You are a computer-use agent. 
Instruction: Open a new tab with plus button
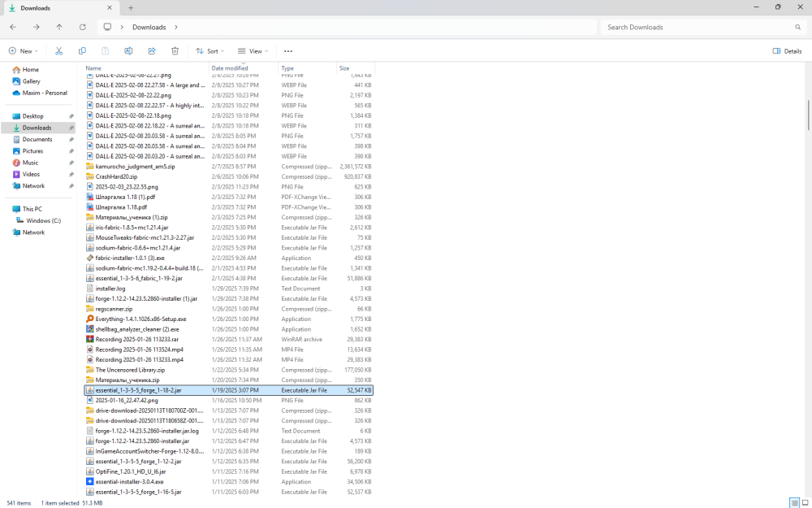point(131,8)
